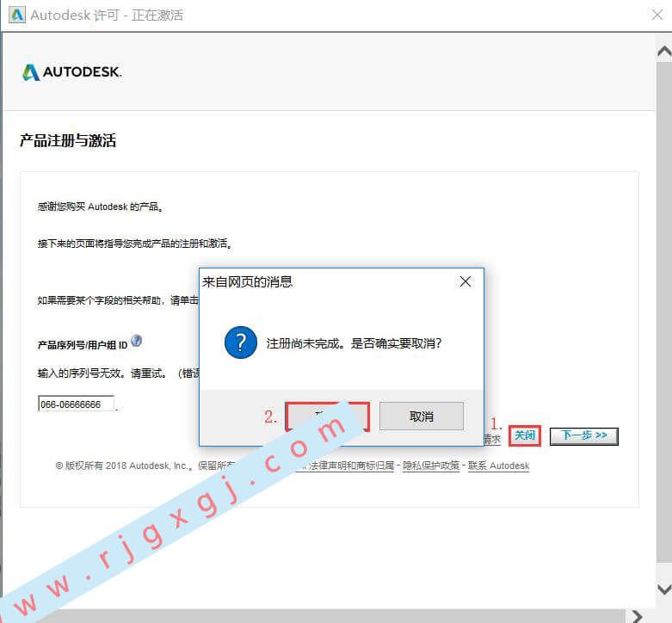672x623 pixels.
Task: Click the help icon beside 产品序列号/用户组 ID
Action: pos(136,341)
